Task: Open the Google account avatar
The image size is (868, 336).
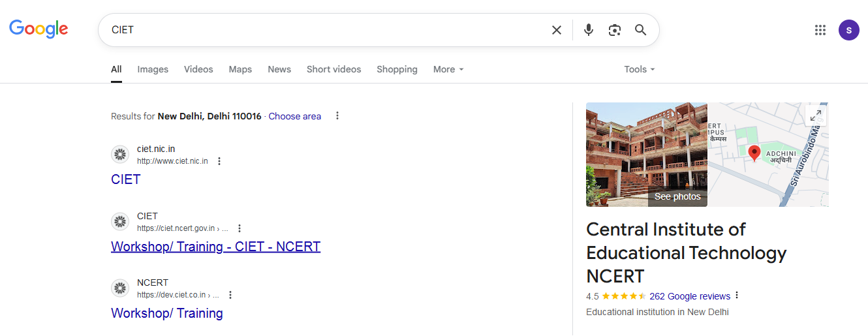Action: pos(849,30)
